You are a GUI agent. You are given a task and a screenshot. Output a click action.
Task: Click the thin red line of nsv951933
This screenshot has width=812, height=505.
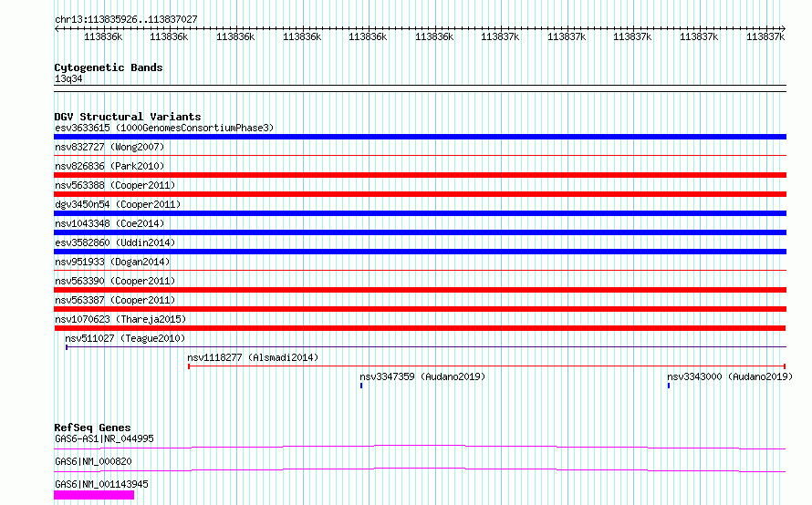(x=420, y=270)
